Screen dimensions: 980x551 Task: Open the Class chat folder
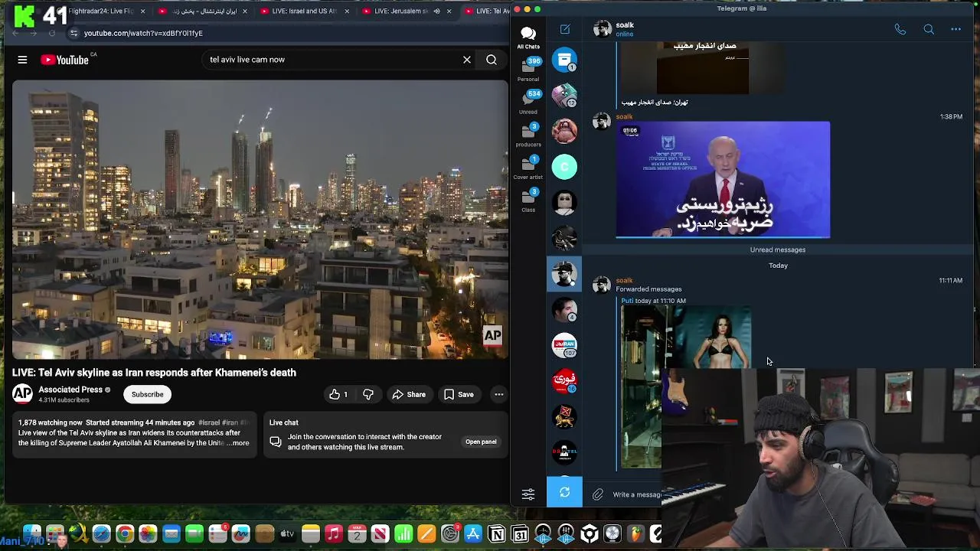[528, 201]
